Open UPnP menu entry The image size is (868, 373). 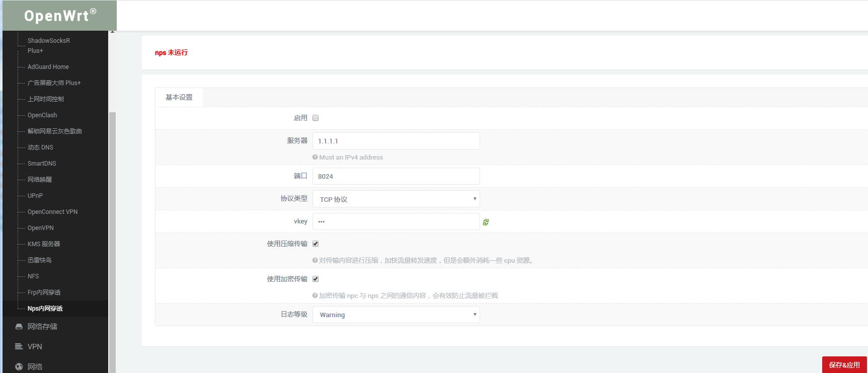pyautogui.click(x=35, y=195)
